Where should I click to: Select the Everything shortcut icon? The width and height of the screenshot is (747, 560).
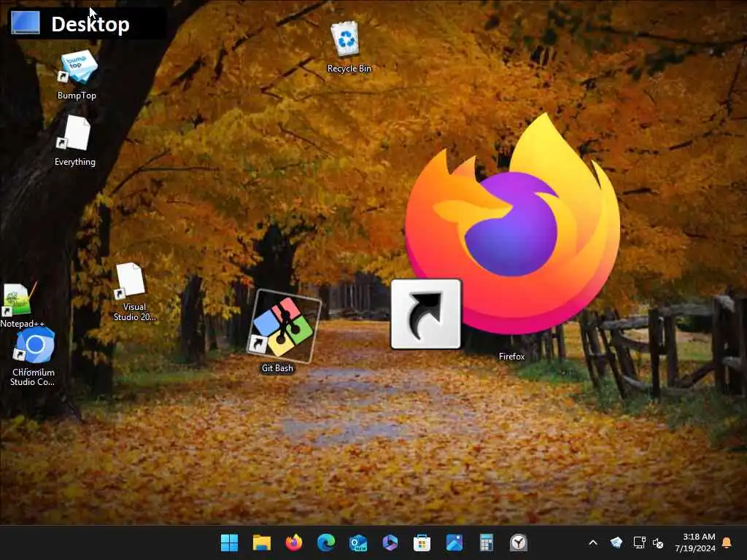click(74, 133)
